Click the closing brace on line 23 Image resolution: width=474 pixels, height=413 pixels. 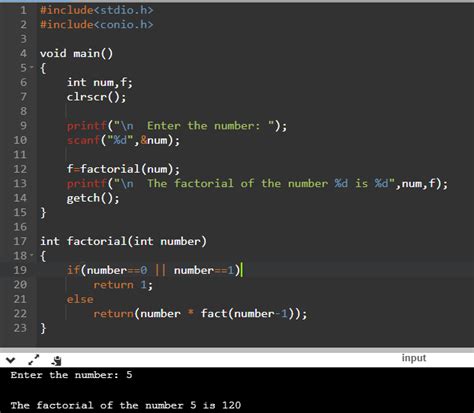[43, 328]
